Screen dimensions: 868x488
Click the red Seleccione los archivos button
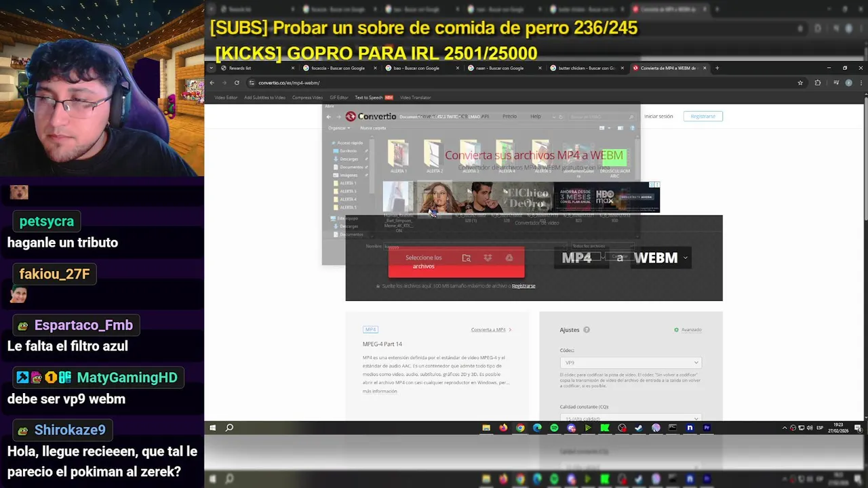(x=456, y=262)
